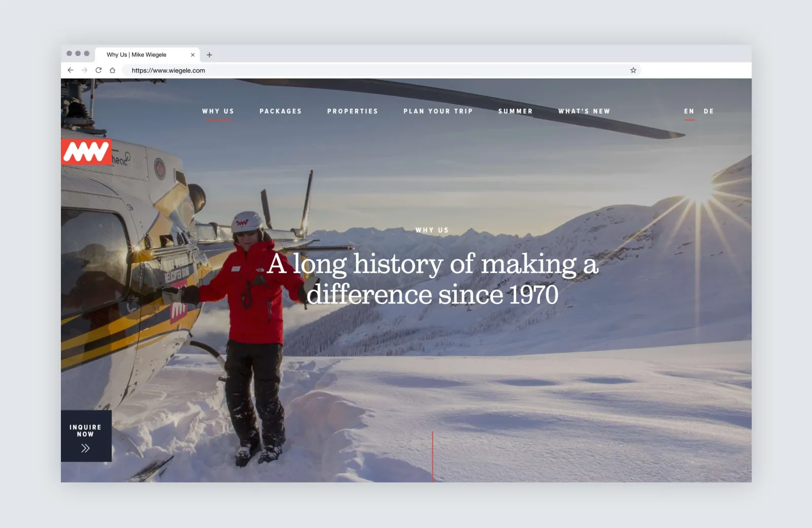Open a new tab with the plus icon
812x528 pixels.
pos(209,55)
